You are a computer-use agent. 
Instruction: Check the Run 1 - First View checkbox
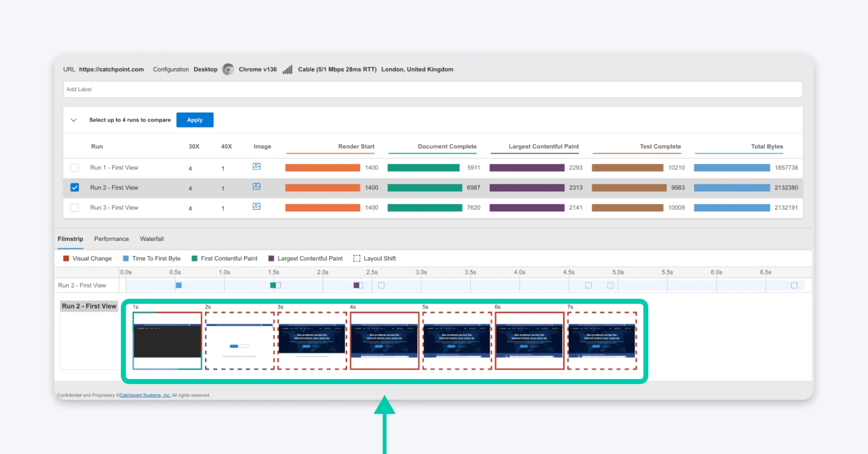(x=75, y=168)
